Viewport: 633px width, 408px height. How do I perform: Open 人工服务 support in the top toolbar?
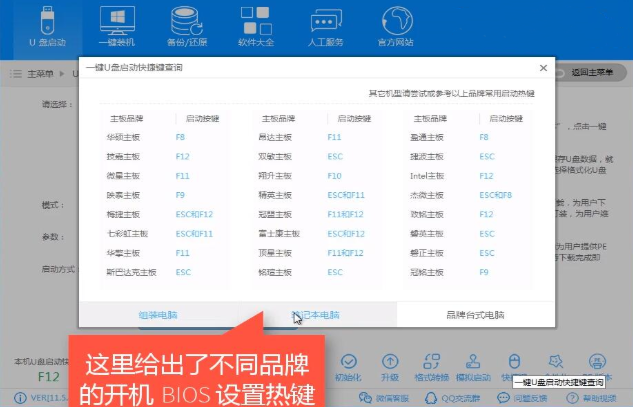[x=326, y=27]
